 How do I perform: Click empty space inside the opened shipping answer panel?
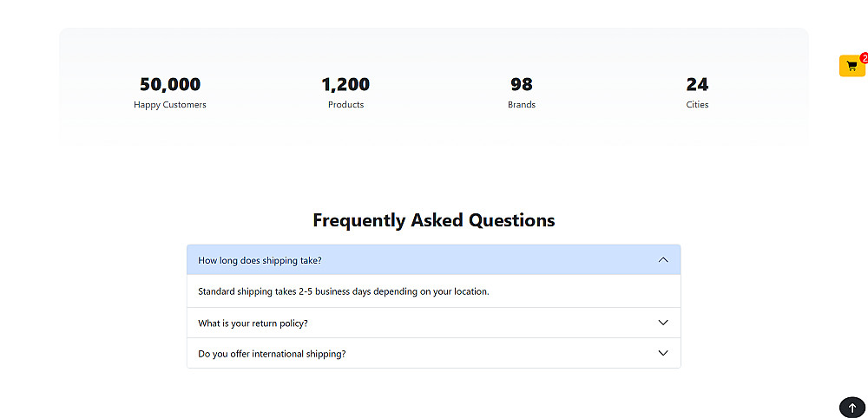tap(590, 291)
